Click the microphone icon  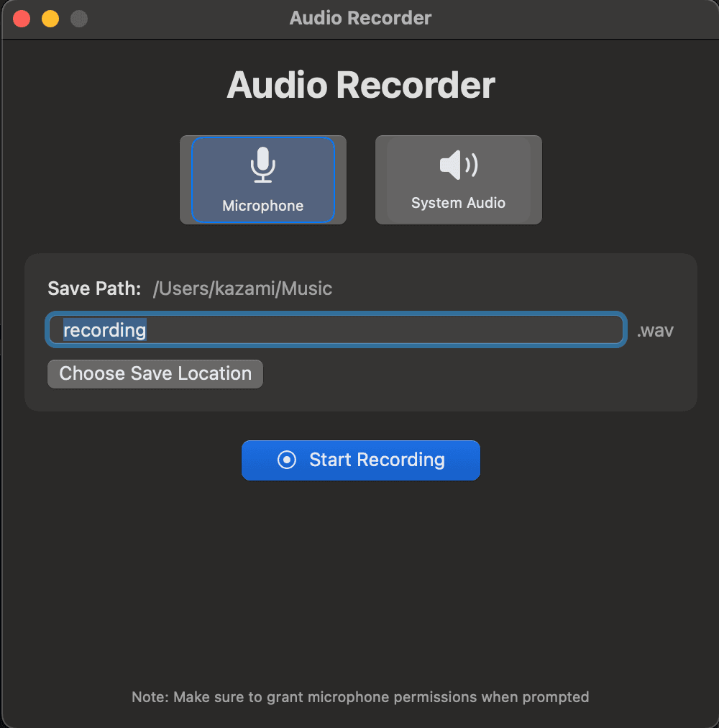coord(262,165)
